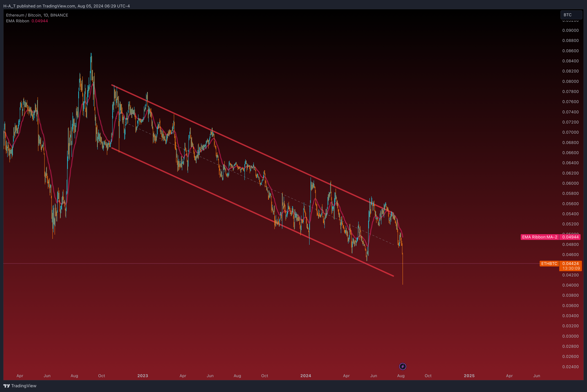The image size is (587, 392).
Task: Click the 0.03000 price axis value
Action: pyautogui.click(x=570, y=336)
